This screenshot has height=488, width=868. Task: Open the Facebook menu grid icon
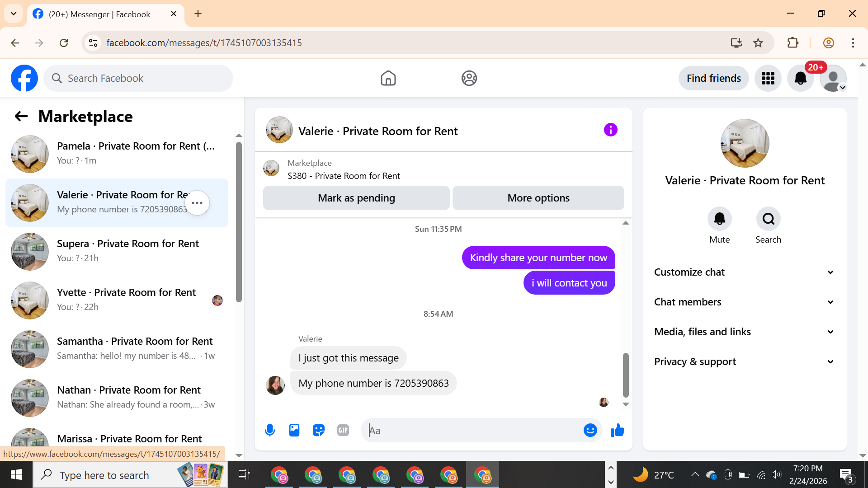[768, 78]
